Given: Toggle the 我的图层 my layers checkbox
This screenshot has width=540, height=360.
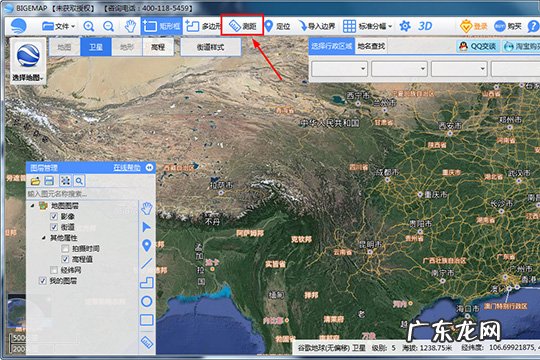Looking at the screenshot, I should pos(43,281).
